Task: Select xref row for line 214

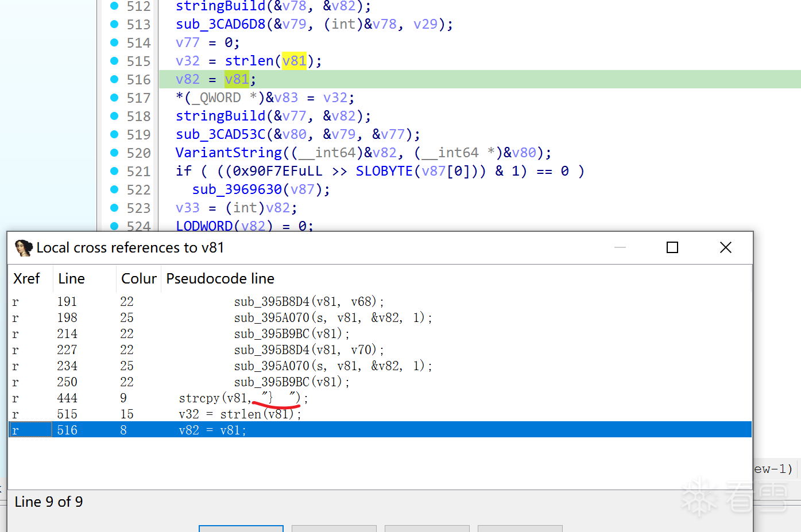Action: tap(380, 333)
